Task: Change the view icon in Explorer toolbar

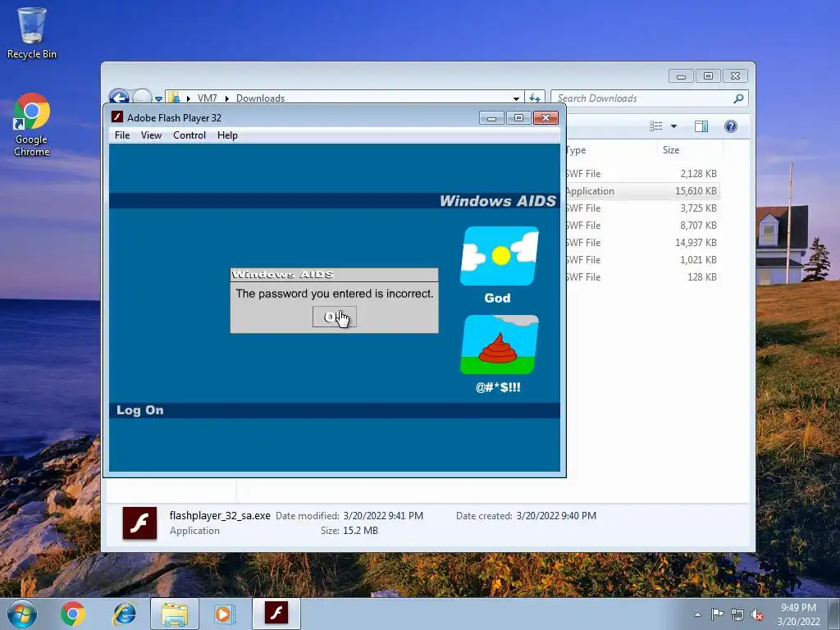Action: (x=655, y=126)
